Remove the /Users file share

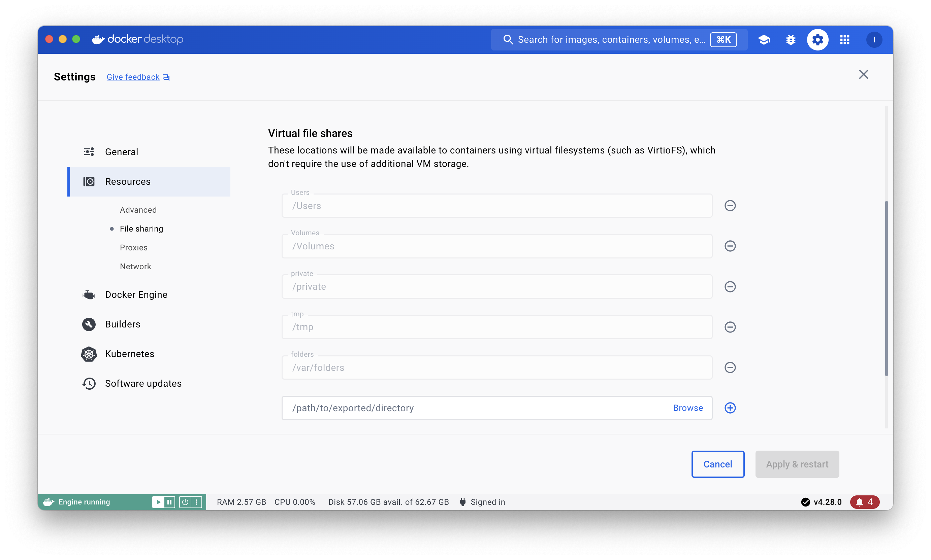[730, 206]
